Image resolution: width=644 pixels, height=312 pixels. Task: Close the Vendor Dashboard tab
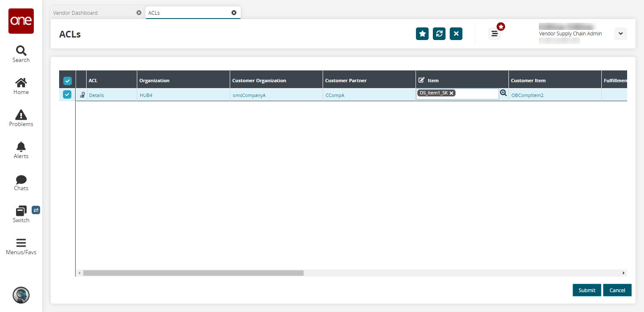[x=139, y=13]
